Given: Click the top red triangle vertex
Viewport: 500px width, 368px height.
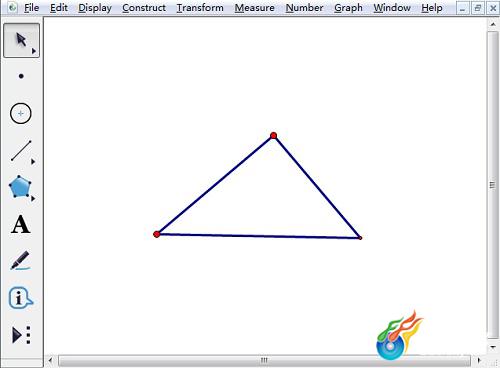Looking at the screenshot, I should click(x=274, y=136).
